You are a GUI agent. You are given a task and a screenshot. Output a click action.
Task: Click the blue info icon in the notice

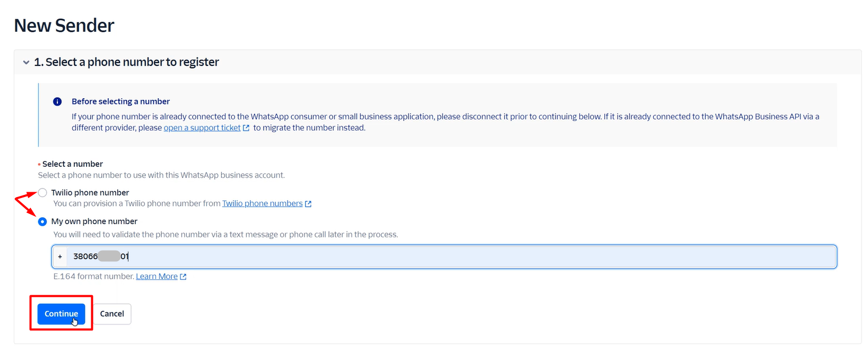click(x=57, y=101)
